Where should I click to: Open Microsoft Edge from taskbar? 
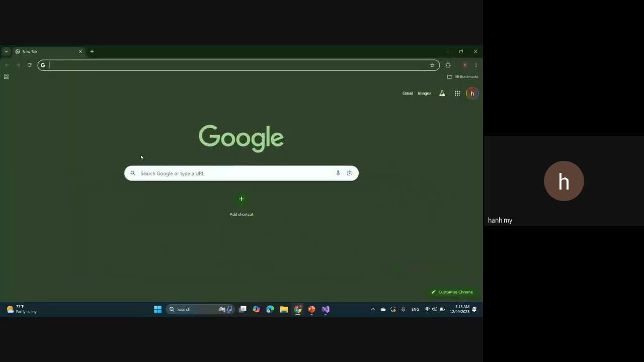coord(270,309)
